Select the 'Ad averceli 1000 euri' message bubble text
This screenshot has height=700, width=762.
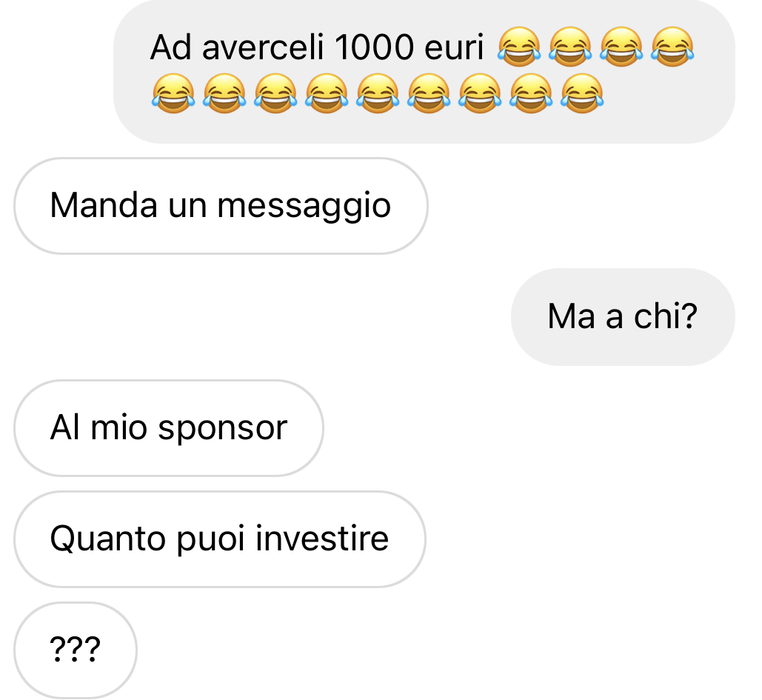317,47
